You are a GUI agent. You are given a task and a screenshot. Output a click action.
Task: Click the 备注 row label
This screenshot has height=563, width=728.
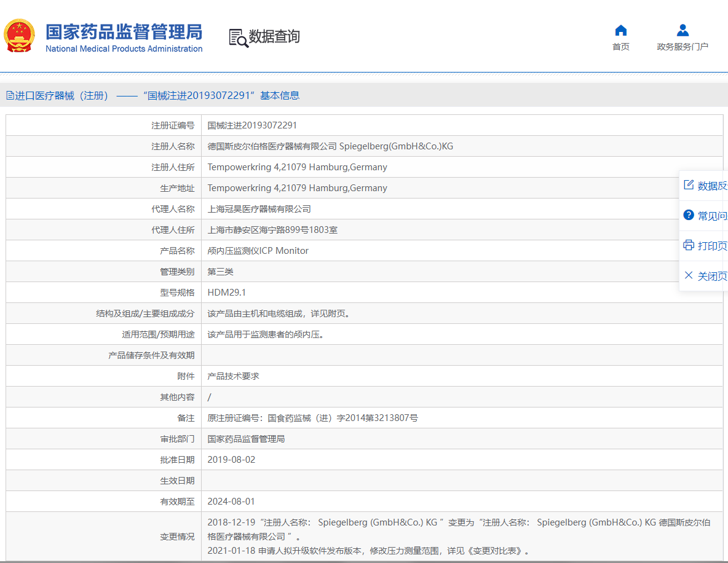click(186, 418)
